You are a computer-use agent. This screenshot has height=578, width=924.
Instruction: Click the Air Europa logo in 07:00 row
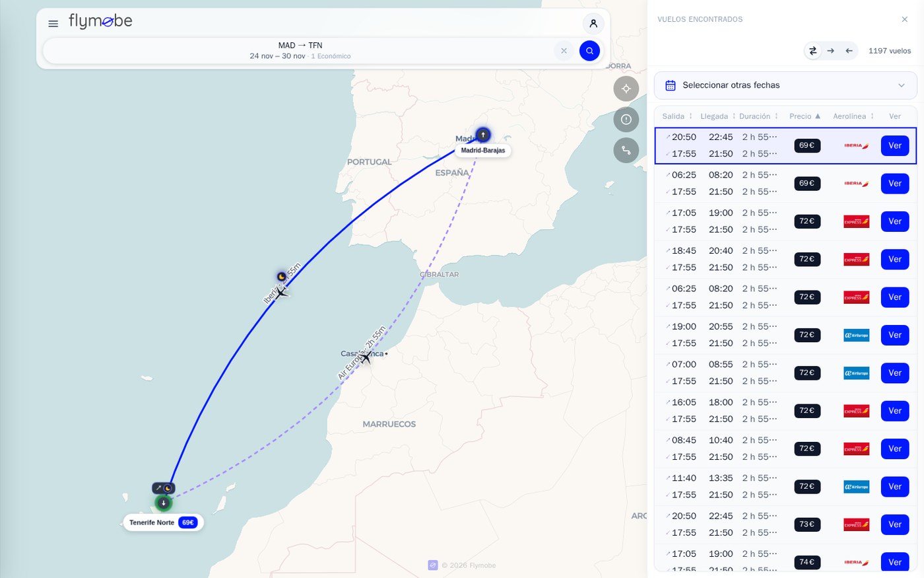[857, 373]
